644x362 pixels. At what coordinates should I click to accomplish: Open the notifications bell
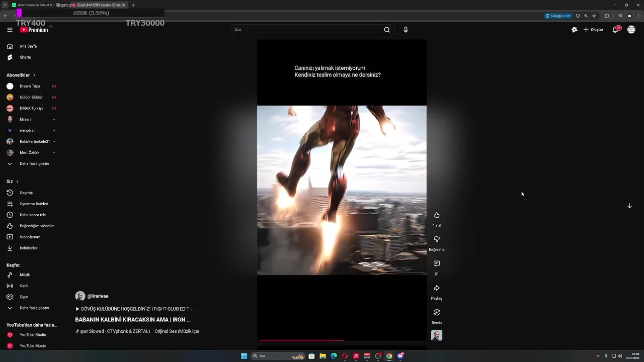click(x=615, y=30)
